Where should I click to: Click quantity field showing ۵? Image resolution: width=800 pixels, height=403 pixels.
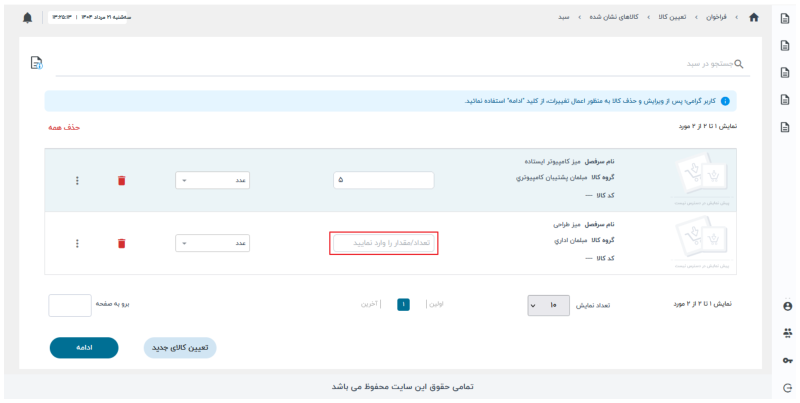click(384, 180)
